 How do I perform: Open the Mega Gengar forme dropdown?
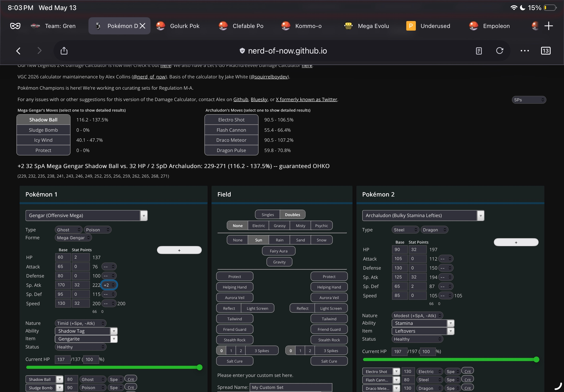73,238
